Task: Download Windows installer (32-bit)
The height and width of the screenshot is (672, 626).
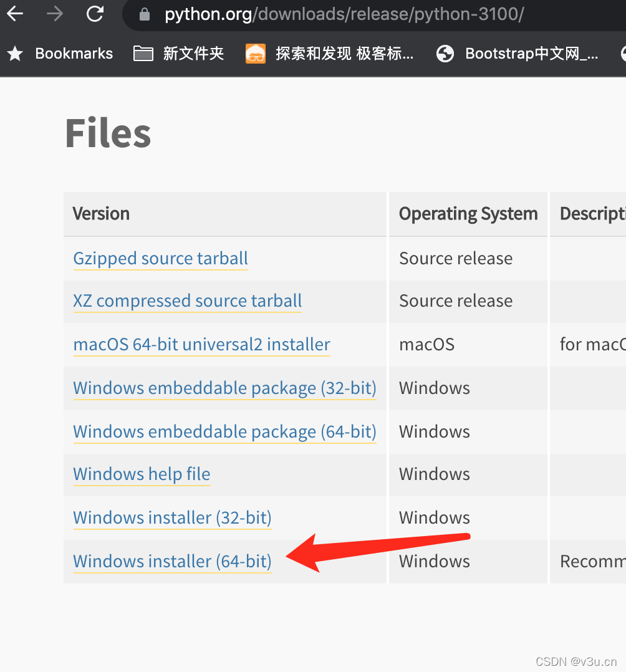Action: point(172,517)
